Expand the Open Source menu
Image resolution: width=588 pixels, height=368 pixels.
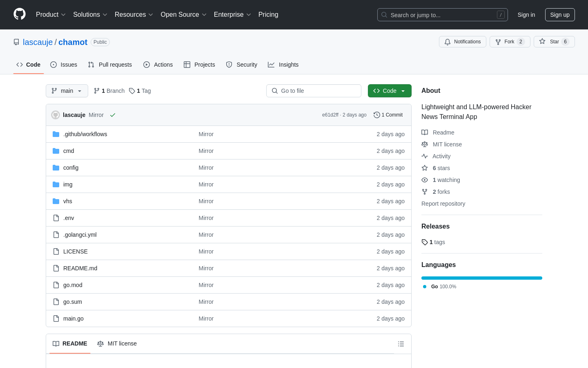pyautogui.click(x=184, y=15)
